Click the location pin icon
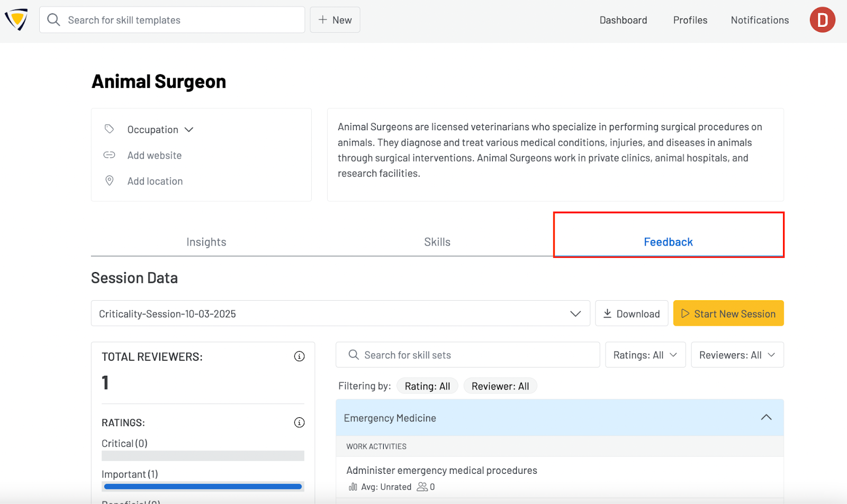 [109, 181]
